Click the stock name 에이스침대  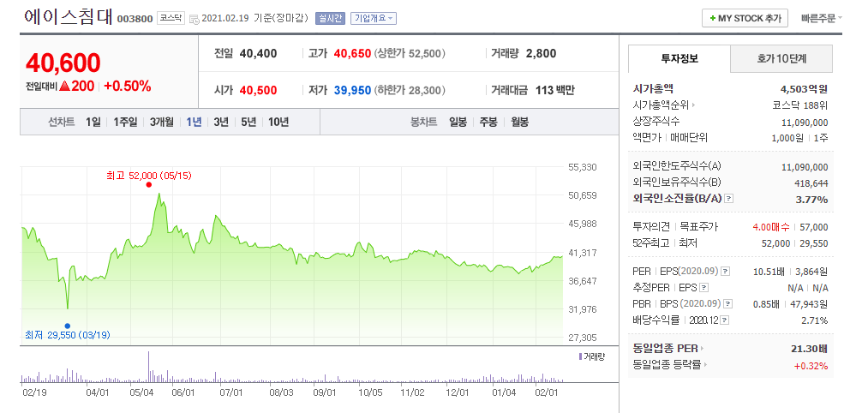(69, 16)
